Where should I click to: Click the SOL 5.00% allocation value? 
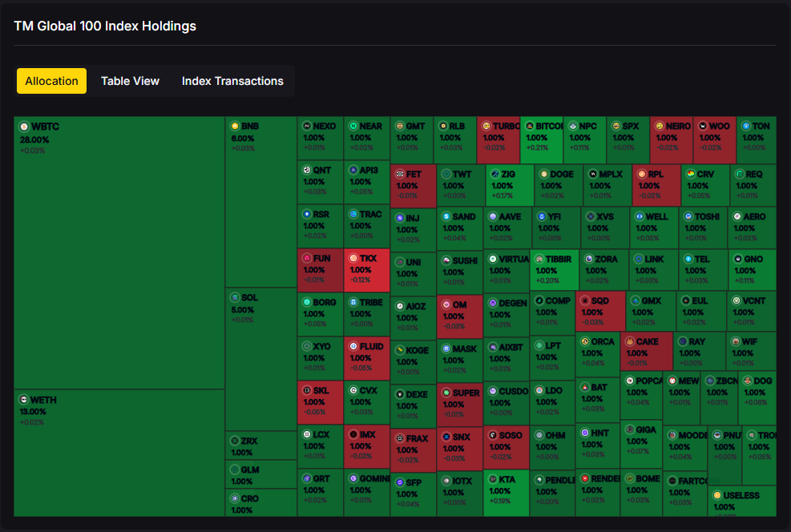click(x=243, y=309)
